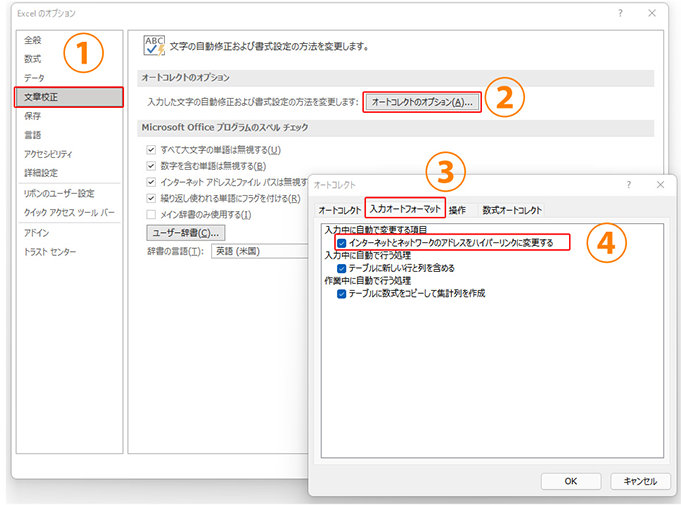Screen dimensions: 681x505
Task: Click help icon in Excel のオプション window
Action: click(x=620, y=13)
